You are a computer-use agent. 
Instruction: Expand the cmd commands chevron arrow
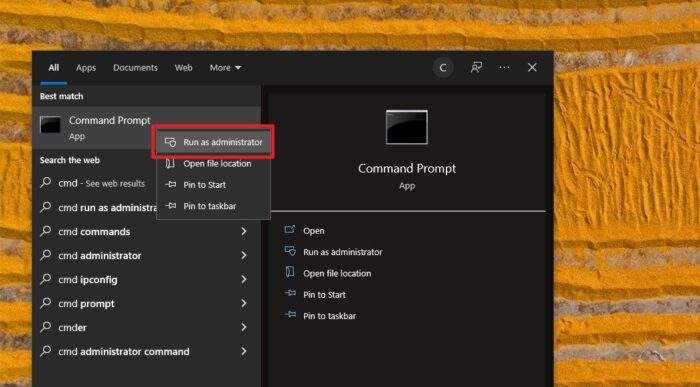[244, 232]
